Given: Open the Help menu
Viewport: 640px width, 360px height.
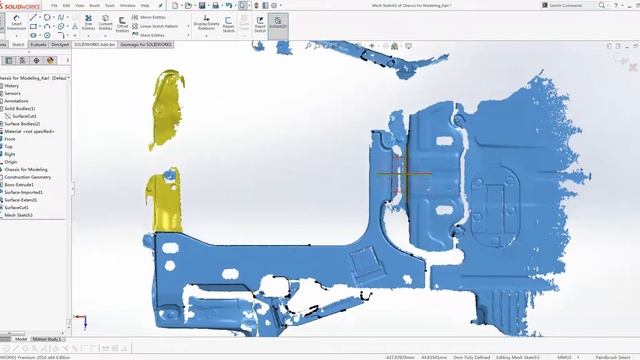Looking at the screenshot, I should [x=144, y=6].
